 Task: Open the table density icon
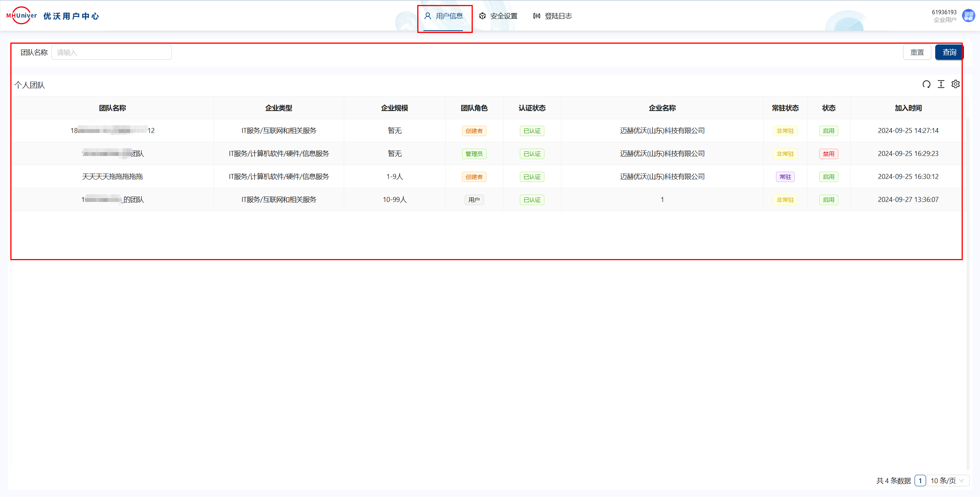pos(941,84)
